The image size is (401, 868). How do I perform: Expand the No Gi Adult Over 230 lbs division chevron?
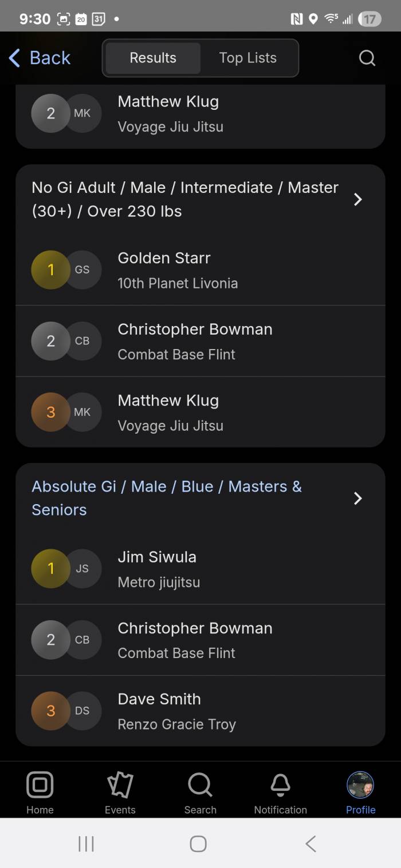click(358, 199)
